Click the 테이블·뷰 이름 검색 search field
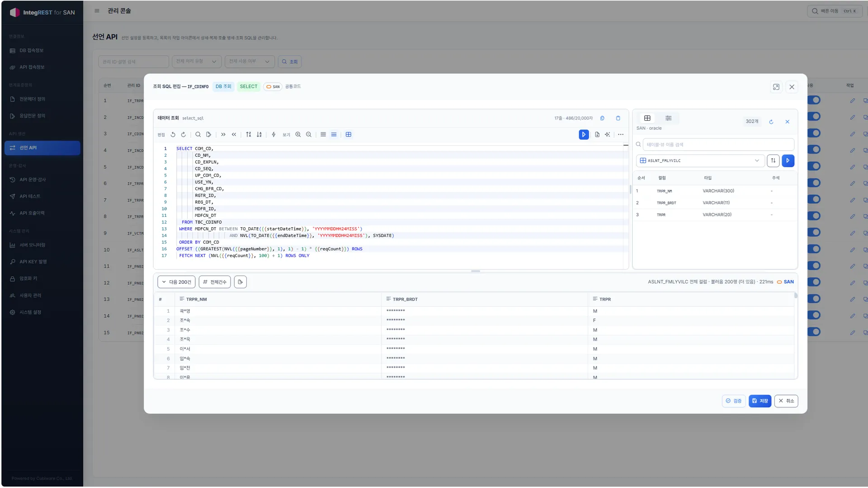This screenshot has width=868, height=488. click(718, 145)
